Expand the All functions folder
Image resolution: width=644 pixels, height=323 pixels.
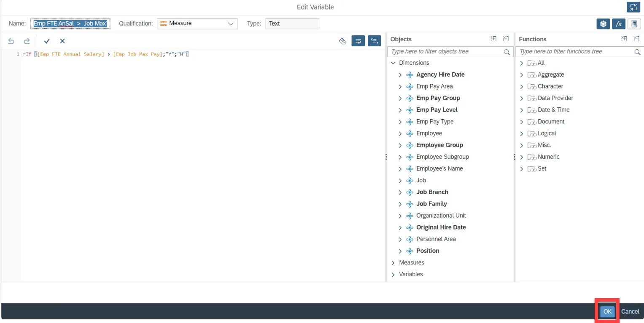tap(522, 63)
